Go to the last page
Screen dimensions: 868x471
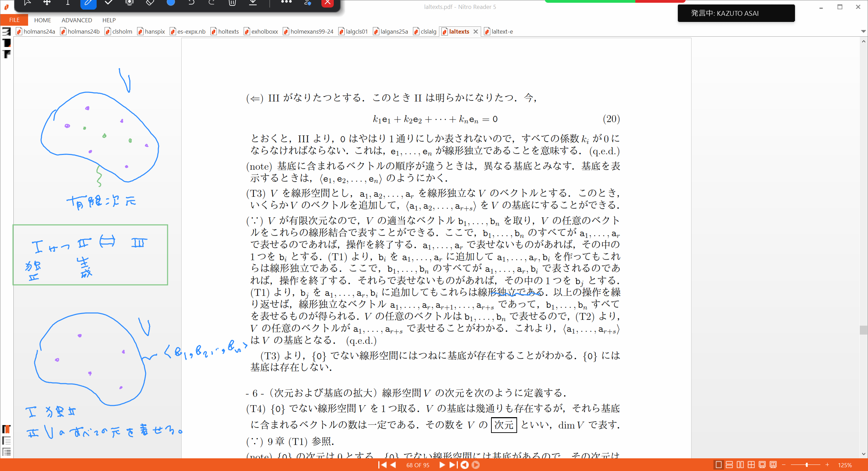pos(453,465)
